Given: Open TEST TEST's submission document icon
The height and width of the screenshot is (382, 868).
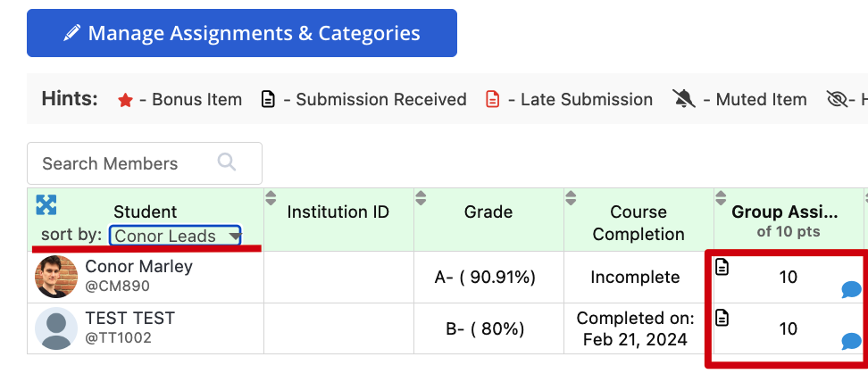Looking at the screenshot, I should pos(722,318).
